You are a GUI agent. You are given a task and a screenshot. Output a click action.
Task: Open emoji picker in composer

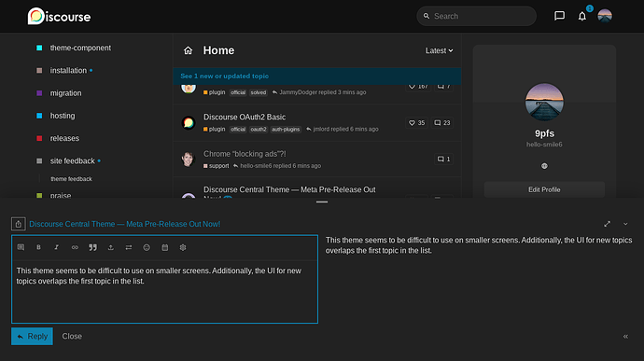coord(147,247)
